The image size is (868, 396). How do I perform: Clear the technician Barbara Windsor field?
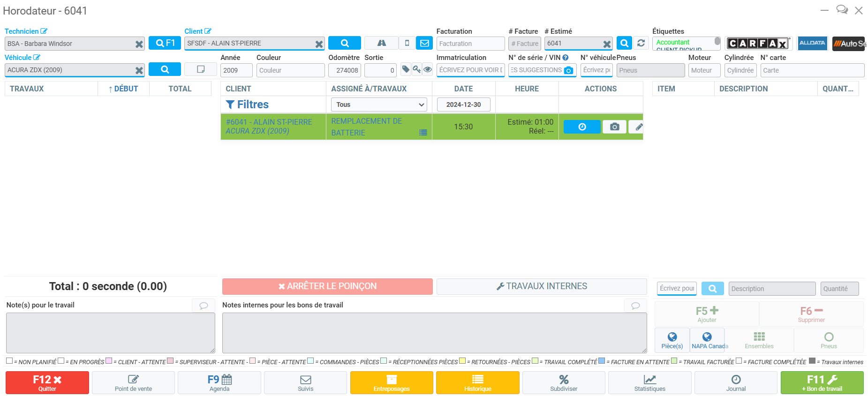(x=139, y=44)
